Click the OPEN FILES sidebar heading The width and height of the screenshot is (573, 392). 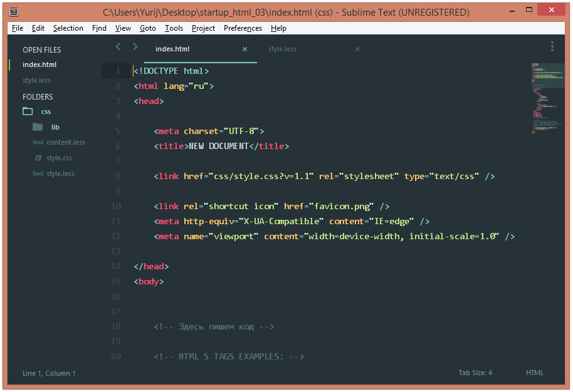[41, 50]
